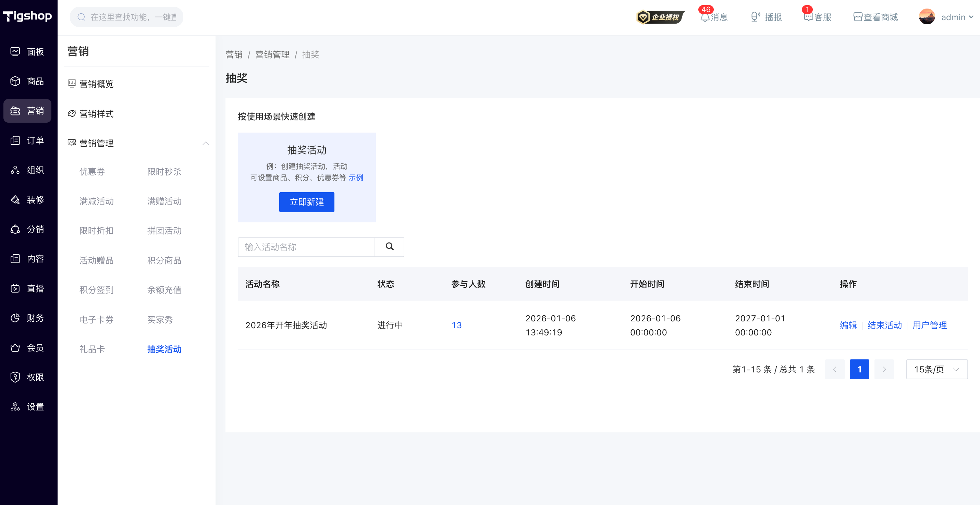Go to 限时秒杀 flash sale submenu
Image resolution: width=980 pixels, height=505 pixels.
[164, 172]
